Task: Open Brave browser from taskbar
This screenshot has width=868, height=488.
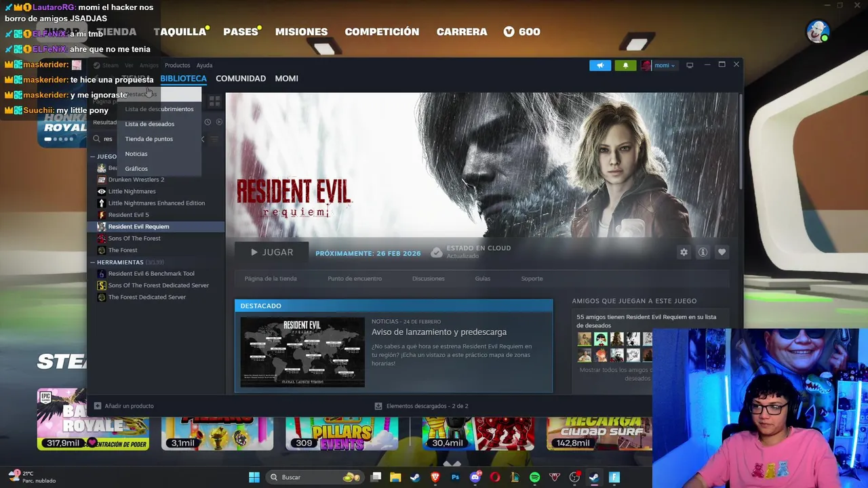Action: click(435, 477)
